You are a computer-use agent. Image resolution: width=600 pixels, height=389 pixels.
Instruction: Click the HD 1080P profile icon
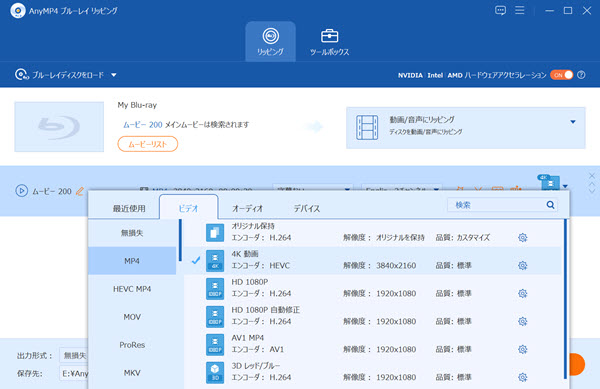pyautogui.click(x=215, y=288)
